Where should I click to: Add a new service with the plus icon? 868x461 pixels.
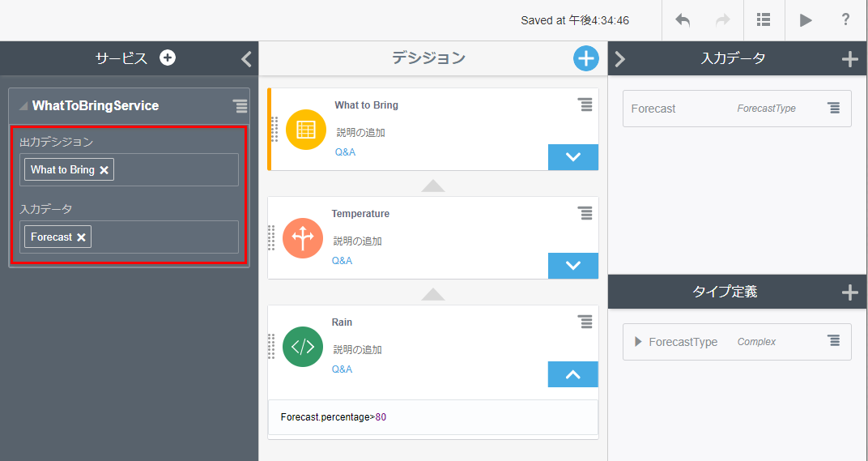168,58
